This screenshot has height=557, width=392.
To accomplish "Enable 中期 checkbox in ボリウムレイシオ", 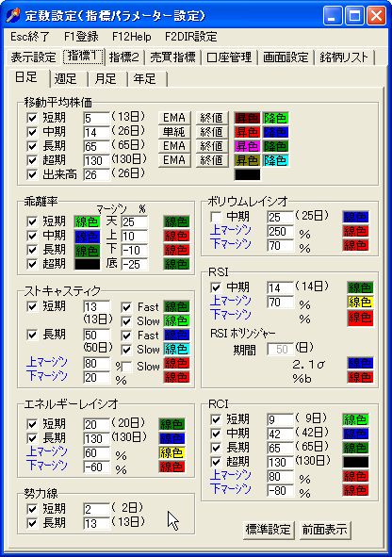I will (x=216, y=217).
